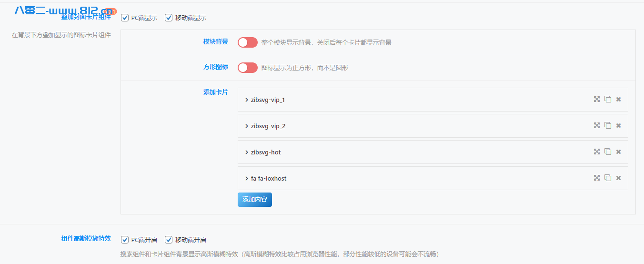Toggle the 方形图标 switch
The width and height of the screenshot is (644, 264).
pos(247,68)
